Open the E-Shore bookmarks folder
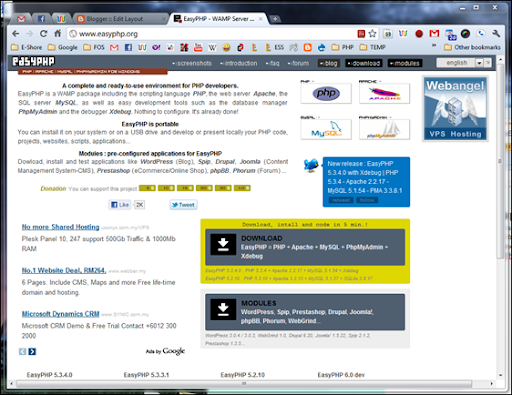512x395 pixels. pyautogui.click(x=27, y=48)
